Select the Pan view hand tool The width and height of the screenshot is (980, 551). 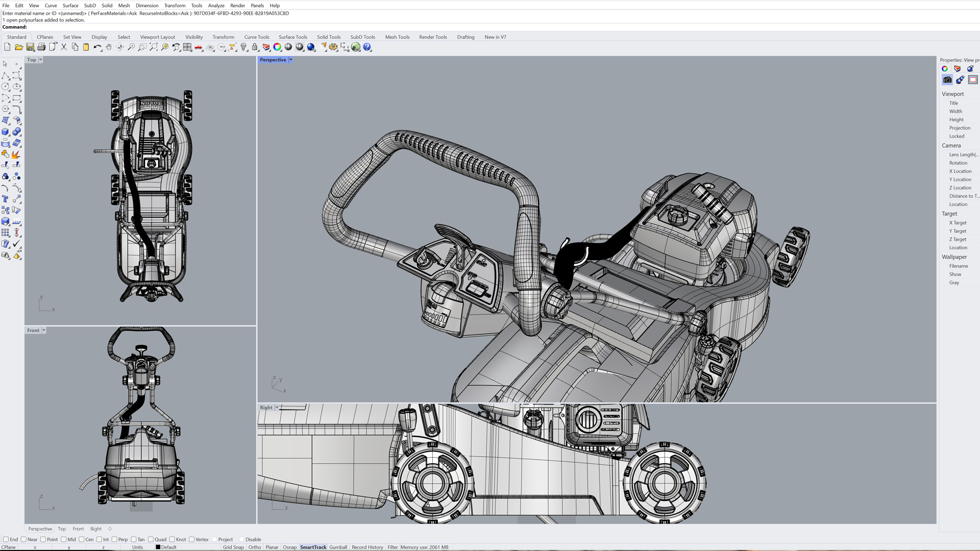(109, 47)
